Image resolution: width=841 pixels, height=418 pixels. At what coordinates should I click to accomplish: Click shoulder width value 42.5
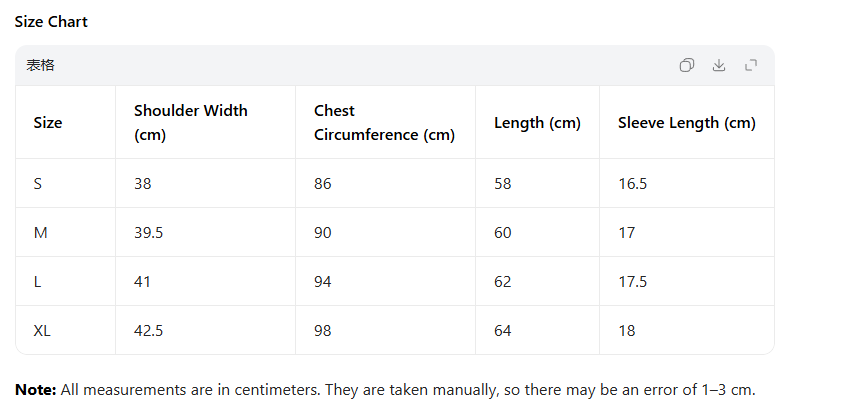click(149, 331)
